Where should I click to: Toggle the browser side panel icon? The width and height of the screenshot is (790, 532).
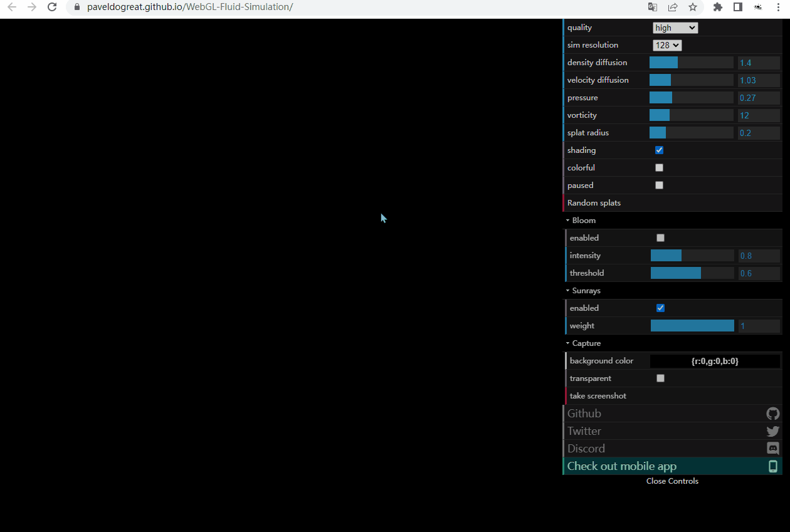(738, 7)
